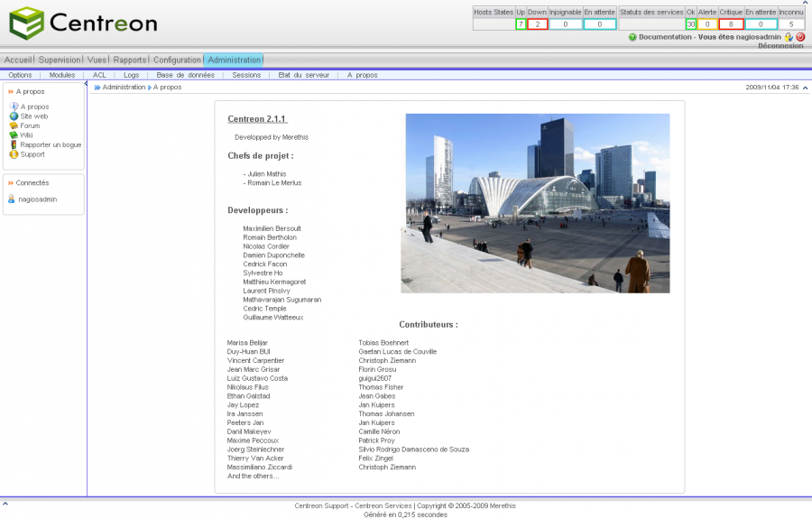Open the green Documentation help icon

pos(632,37)
